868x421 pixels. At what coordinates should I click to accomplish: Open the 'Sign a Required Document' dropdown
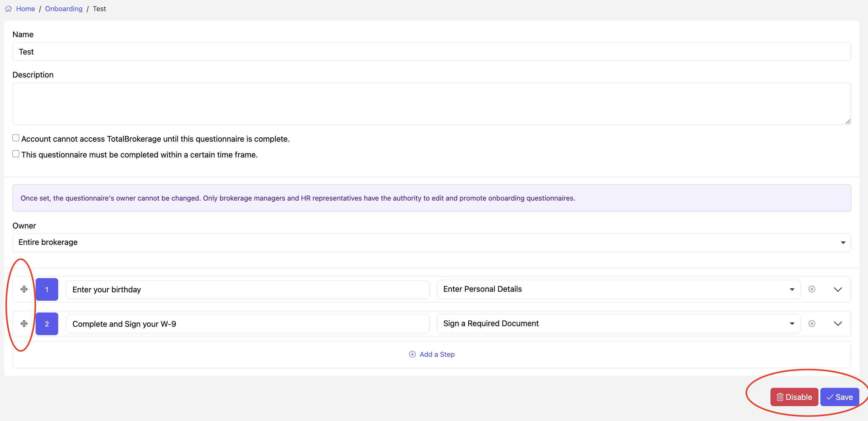coord(618,324)
